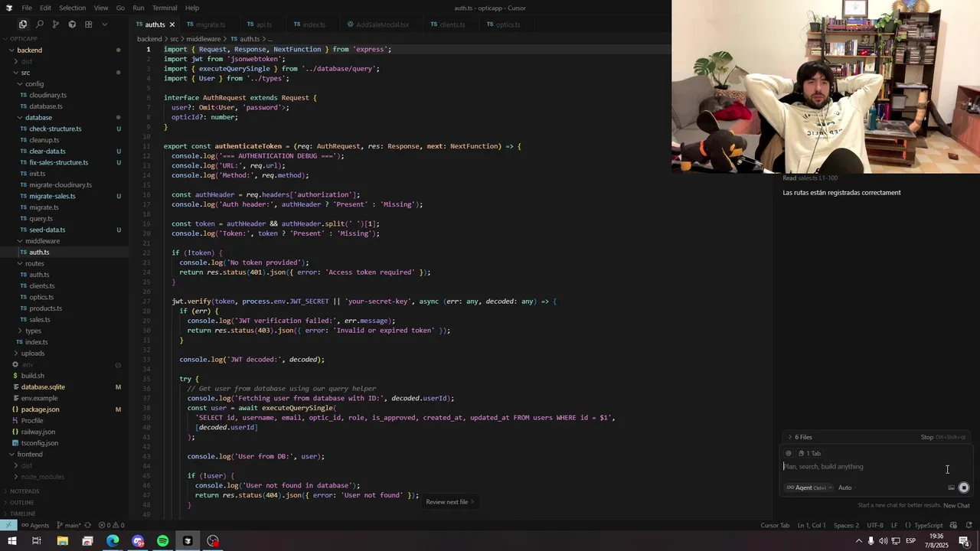Click the attach image icon in chat
Image resolution: width=980 pixels, height=551 pixels.
point(951,487)
